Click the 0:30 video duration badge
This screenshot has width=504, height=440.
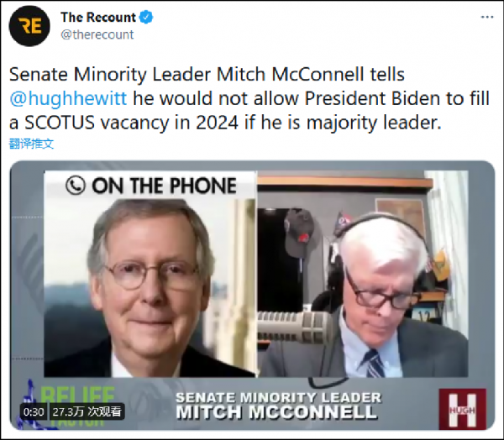click(34, 411)
